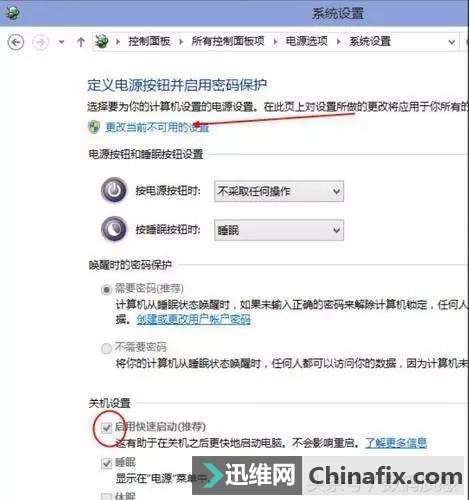Open recent locations dropdown arrow
Image resolution: width=469 pixels, height=500 pixels.
click(61, 42)
